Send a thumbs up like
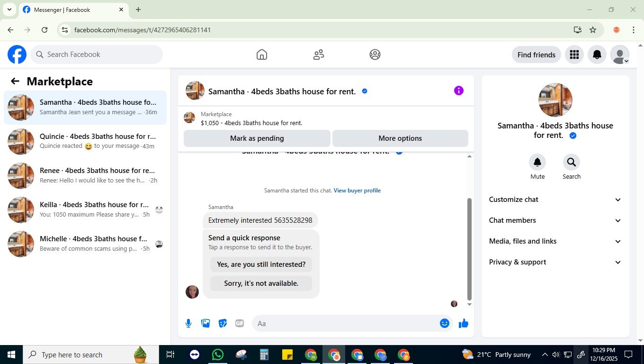Image resolution: width=644 pixels, height=364 pixels. [x=464, y=323]
